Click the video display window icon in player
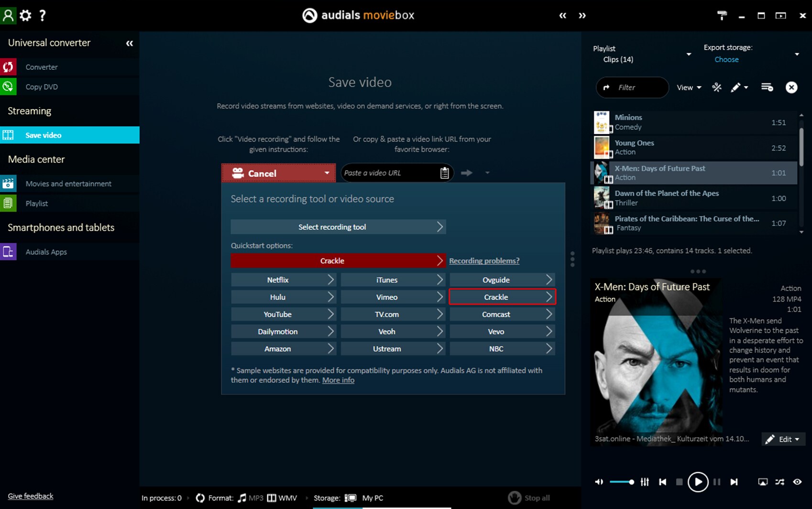This screenshot has width=812, height=509. [763, 482]
